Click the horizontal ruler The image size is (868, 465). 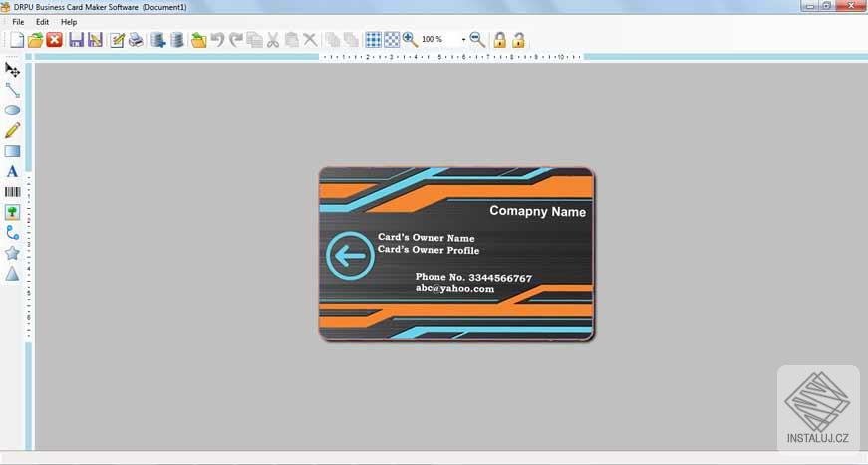[452, 57]
